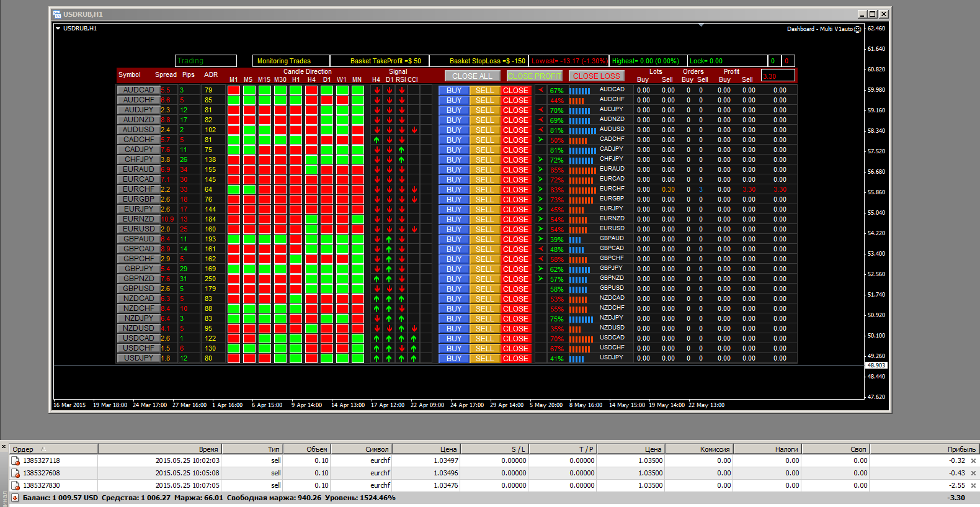This screenshot has width=980, height=507.
Task: Click BUY on the AUDCAD row
Action: tap(454, 90)
